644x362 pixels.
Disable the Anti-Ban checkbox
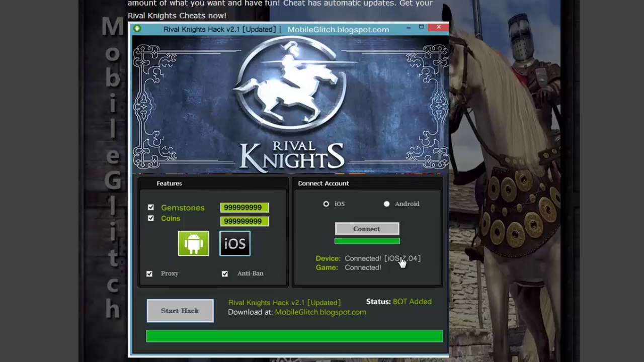pyautogui.click(x=225, y=274)
